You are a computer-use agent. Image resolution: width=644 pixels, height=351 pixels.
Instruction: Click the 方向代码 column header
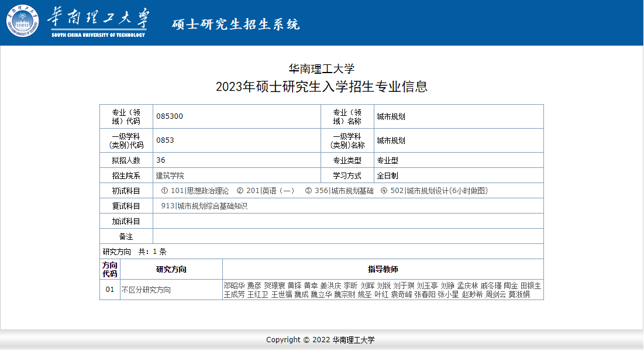109,269
